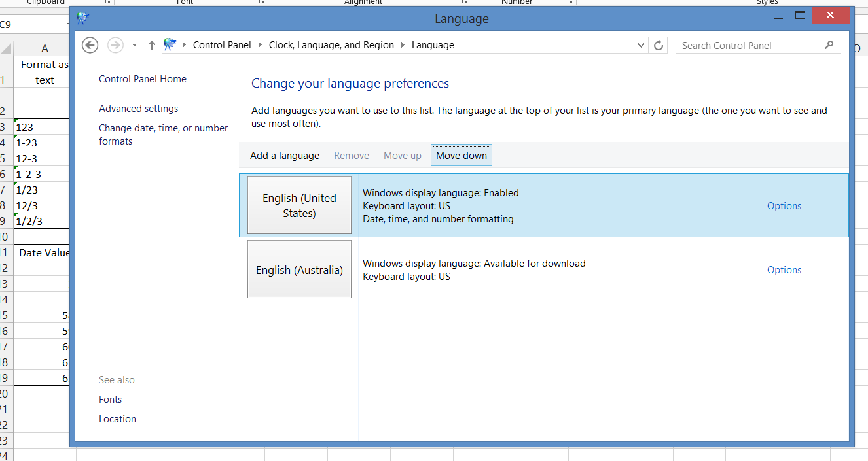Click the Control Panel icon in address bar

(170, 45)
